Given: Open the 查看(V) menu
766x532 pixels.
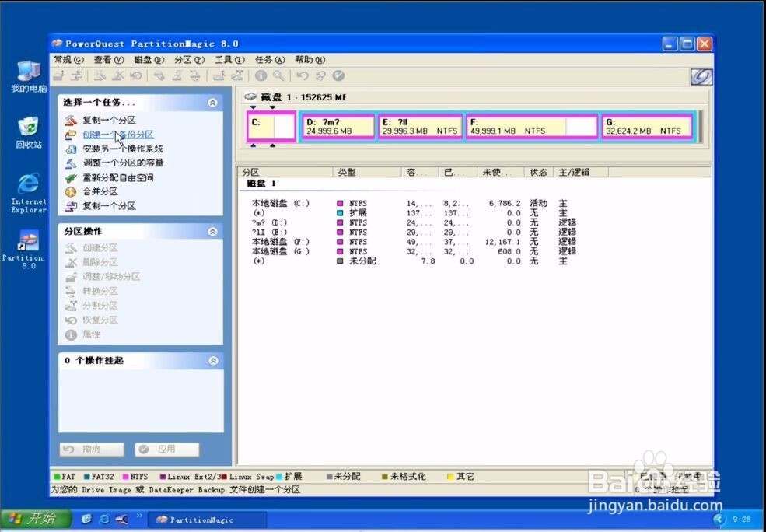Looking at the screenshot, I should [109, 60].
